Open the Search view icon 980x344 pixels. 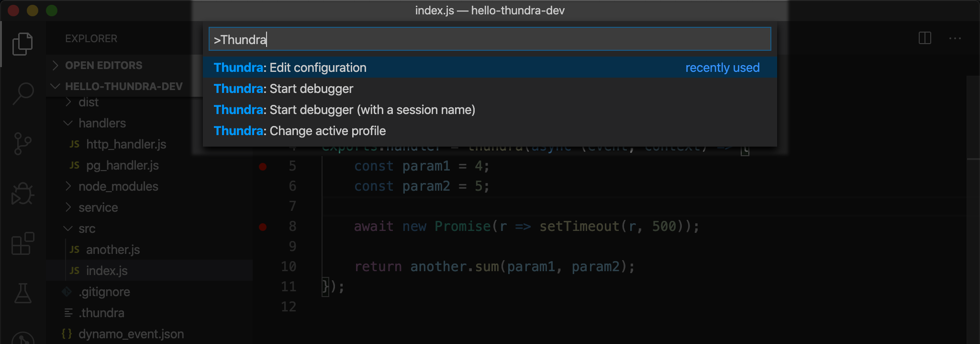(x=22, y=93)
